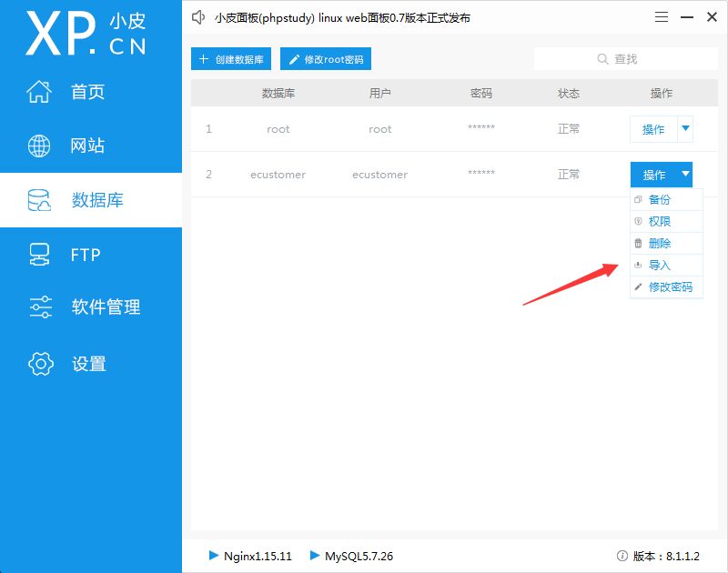
Task: Click the masked password of root row
Action: 481,127
